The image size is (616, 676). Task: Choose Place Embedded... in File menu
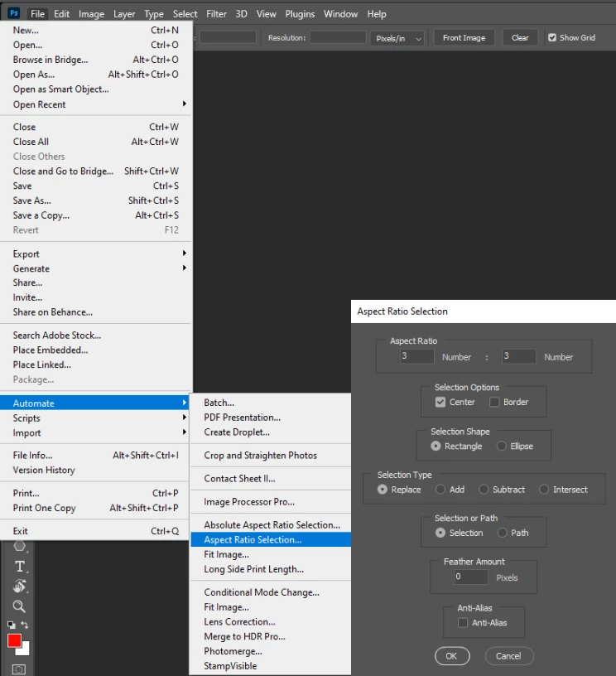[x=95, y=350]
